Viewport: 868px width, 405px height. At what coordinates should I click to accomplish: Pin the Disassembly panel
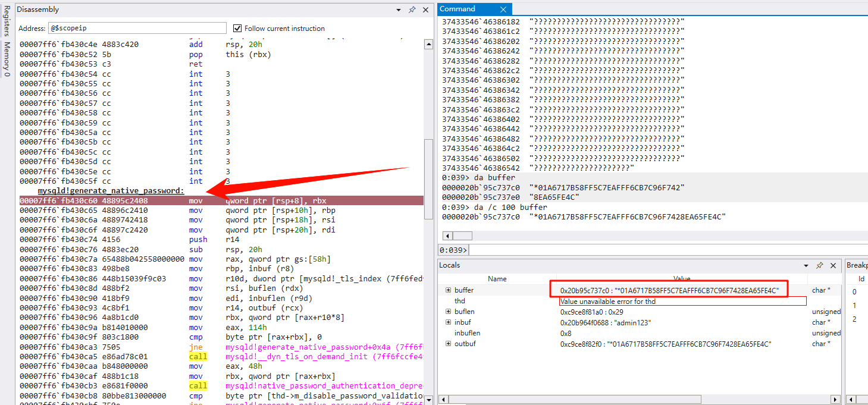click(x=412, y=10)
